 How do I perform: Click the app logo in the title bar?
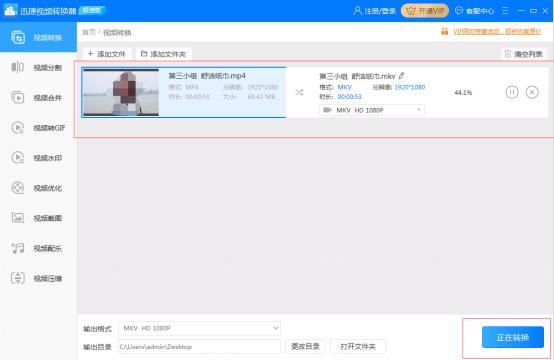[x=10, y=10]
